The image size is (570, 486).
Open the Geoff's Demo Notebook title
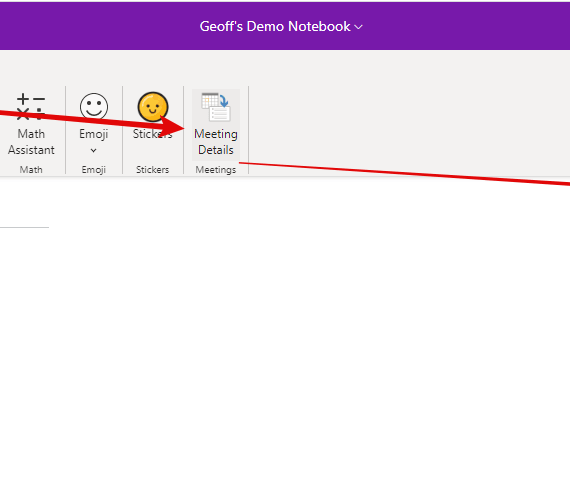[275, 26]
